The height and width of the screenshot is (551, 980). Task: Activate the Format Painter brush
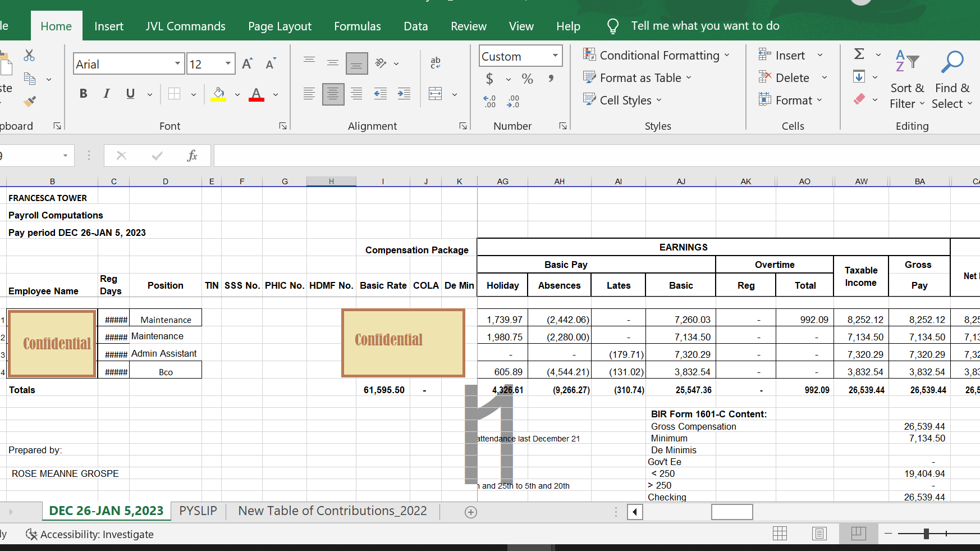tap(30, 102)
